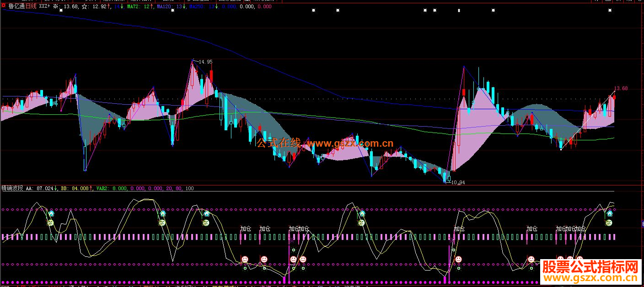
Task: Click the ※: 13.68 value
Action: 67,6
